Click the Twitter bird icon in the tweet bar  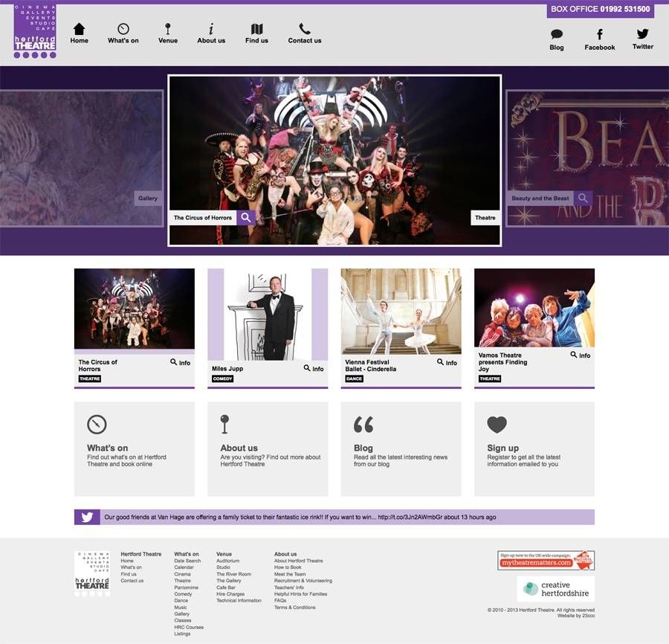pos(87,518)
